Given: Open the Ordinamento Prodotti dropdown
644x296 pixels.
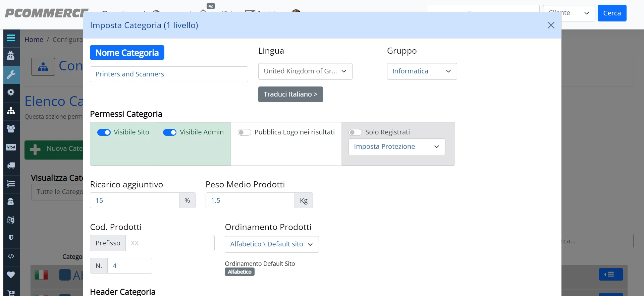Looking at the screenshot, I should pyautogui.click(x=272, y=244).
